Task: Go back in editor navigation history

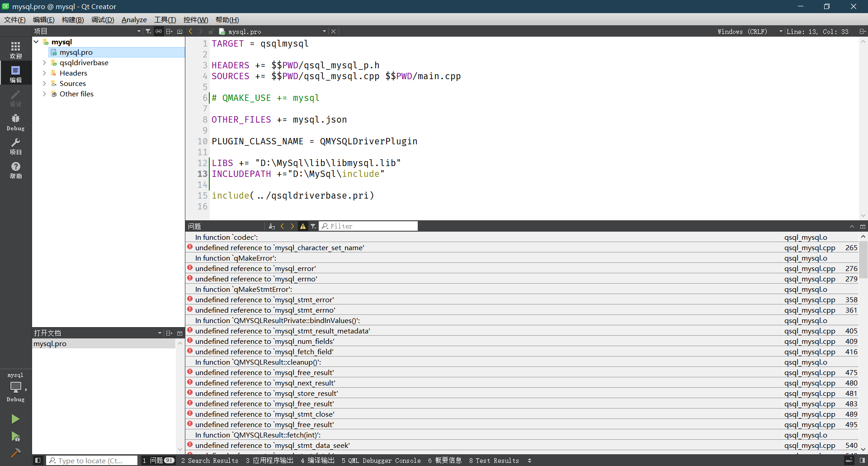Action: tap(190, 31)
